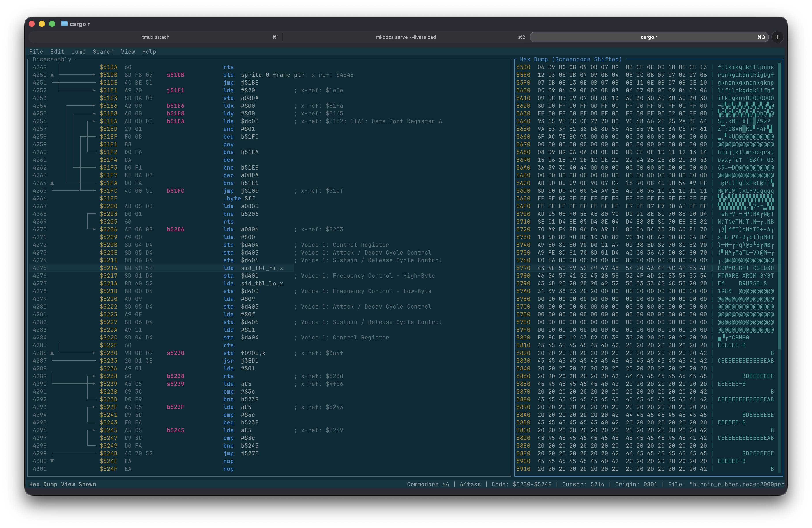Switch to the 'tmux attach' tab
The height and width of the screenshot is (528, 812).
click(156, 37)
